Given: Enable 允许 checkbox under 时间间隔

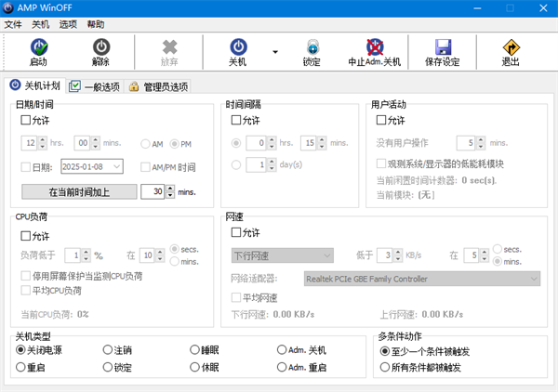Looking at the screenshot, I should point(236,120).
